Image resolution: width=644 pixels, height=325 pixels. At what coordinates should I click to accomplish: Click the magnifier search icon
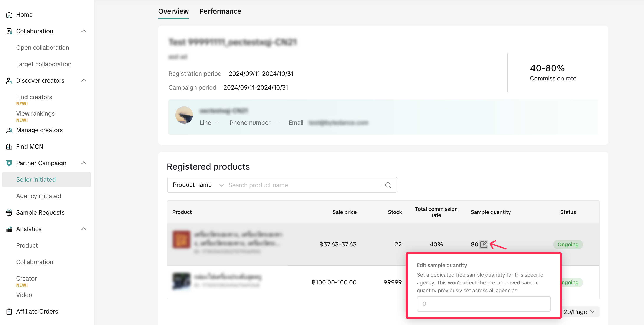tap(388, 185)
